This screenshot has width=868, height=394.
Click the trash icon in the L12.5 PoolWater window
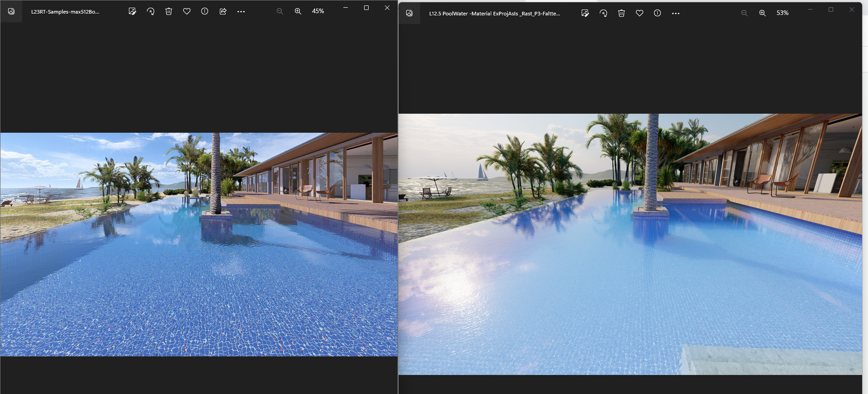coord(621,13)
